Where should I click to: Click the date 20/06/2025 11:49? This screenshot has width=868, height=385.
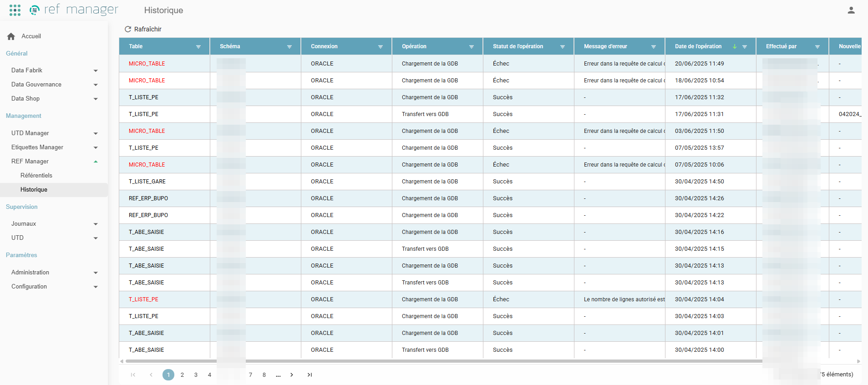(x=700, y=64)
